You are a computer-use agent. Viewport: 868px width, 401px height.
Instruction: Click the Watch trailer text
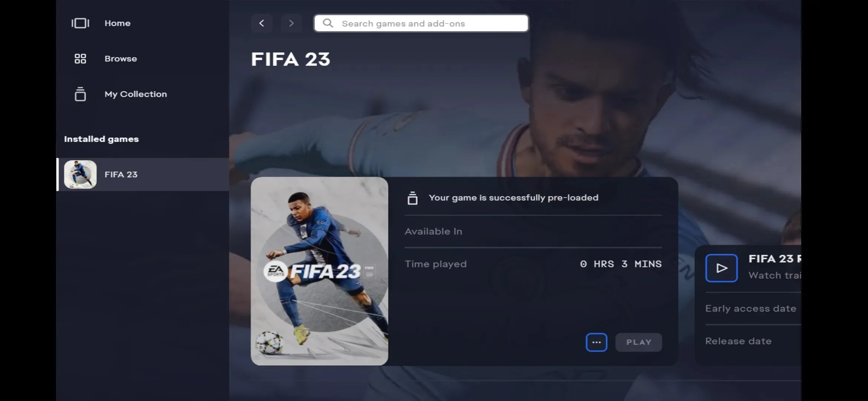coord(775,276)
